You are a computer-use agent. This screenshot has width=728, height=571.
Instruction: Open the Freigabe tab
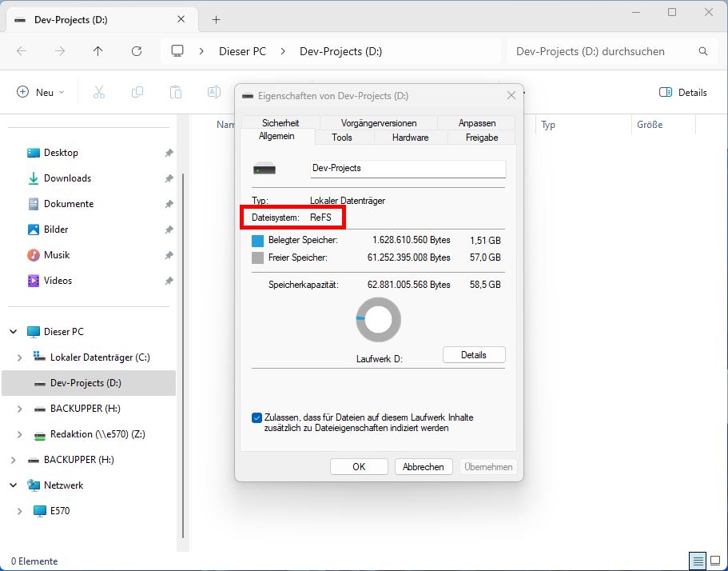[x=480, y=137]
